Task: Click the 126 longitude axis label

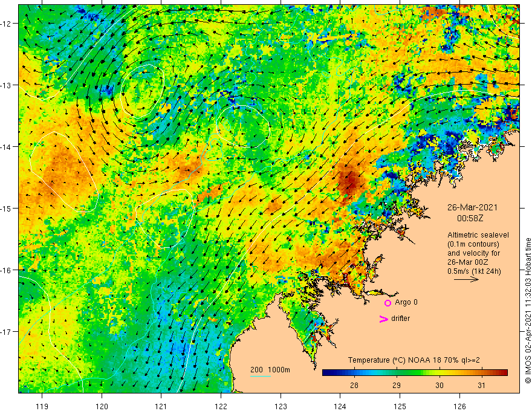Action: click(459, 406)
